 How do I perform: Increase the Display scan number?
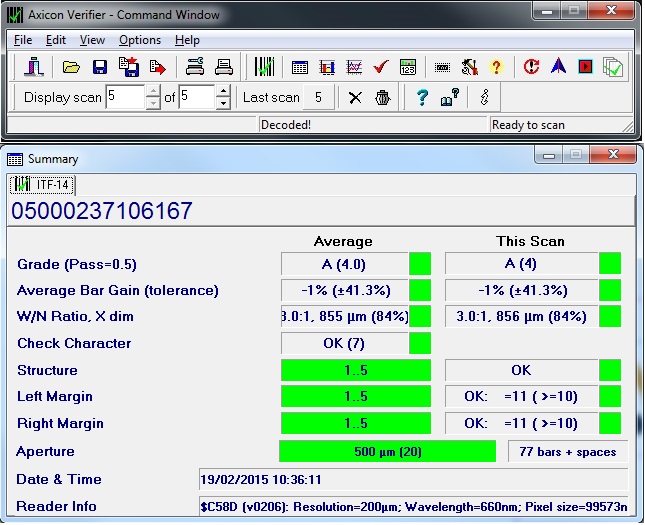coord(153,91)
